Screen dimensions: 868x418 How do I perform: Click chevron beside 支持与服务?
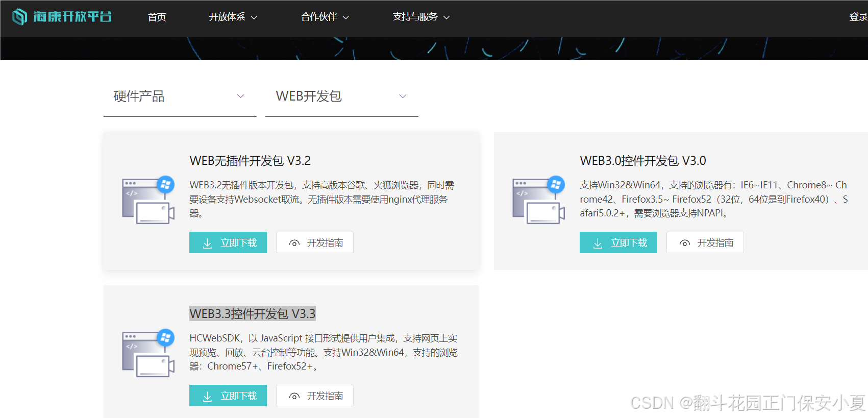click(447, 17)
